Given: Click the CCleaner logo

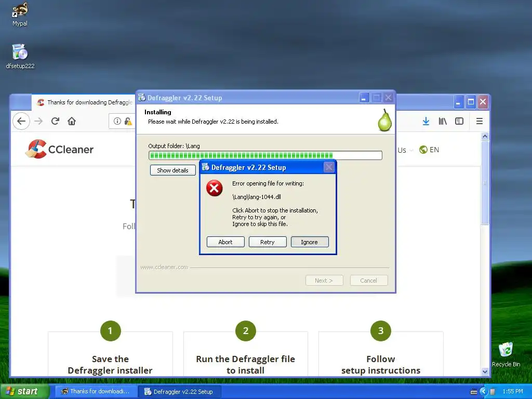Looking at the screenshot, I should (60, 149).
